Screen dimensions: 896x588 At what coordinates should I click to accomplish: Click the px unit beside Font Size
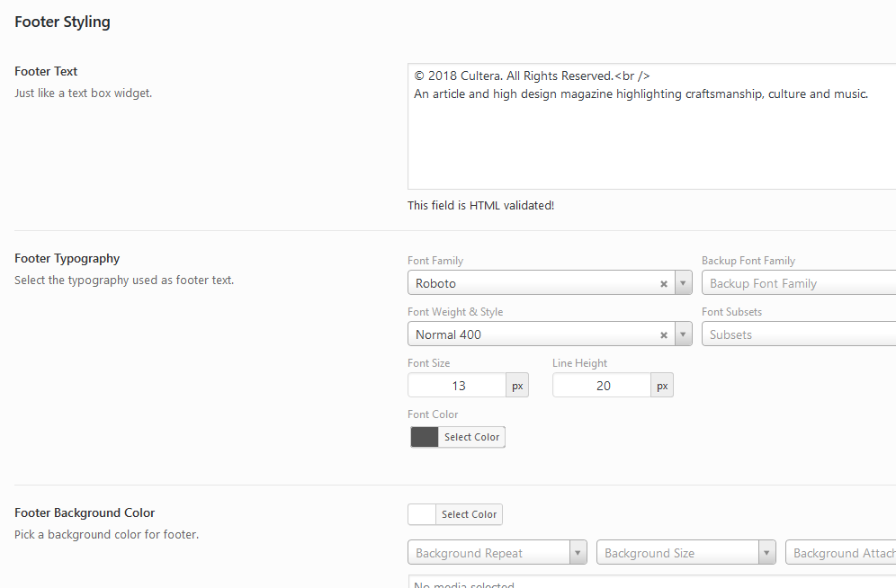click(x=517, y=386)
